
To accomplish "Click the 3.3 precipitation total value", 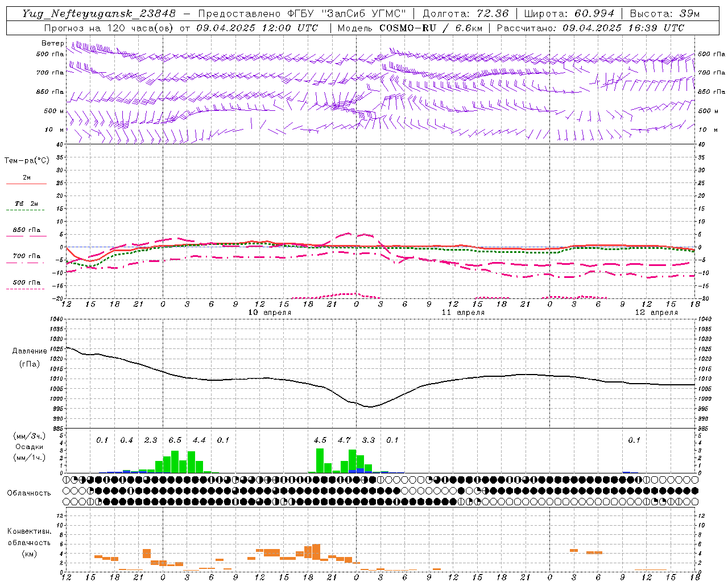I will (369, 440).
